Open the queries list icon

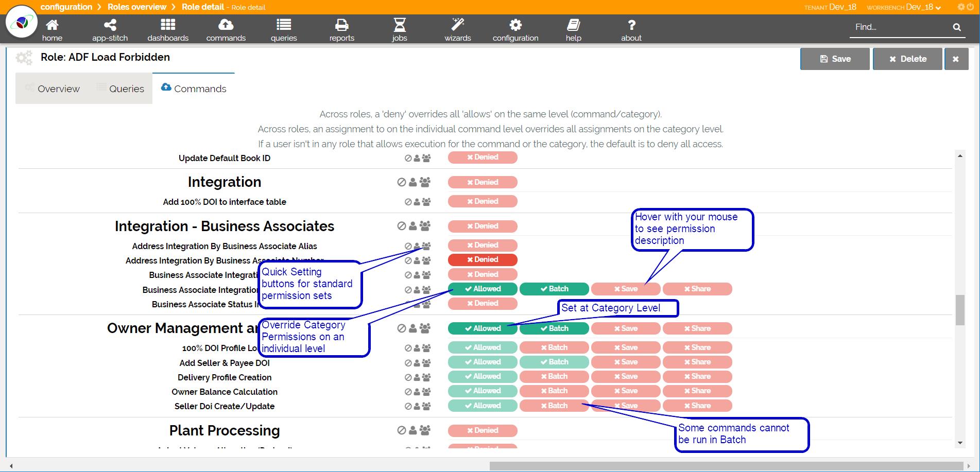[284, 25]
